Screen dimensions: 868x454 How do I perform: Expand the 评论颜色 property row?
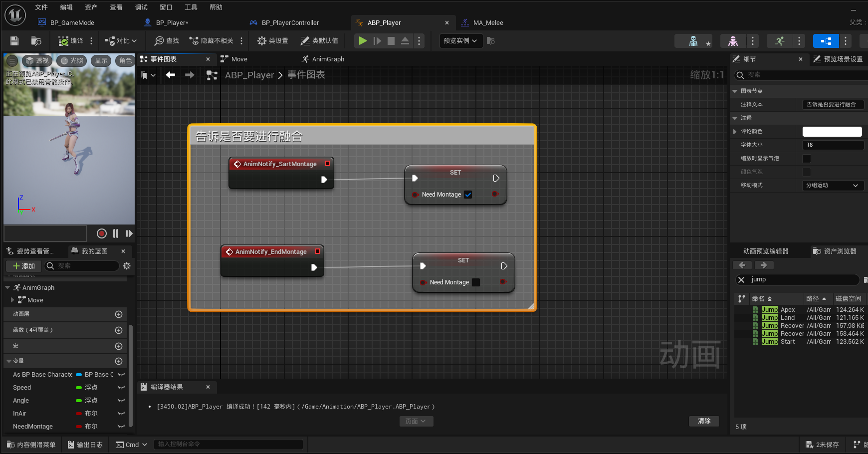click(735, 132)
